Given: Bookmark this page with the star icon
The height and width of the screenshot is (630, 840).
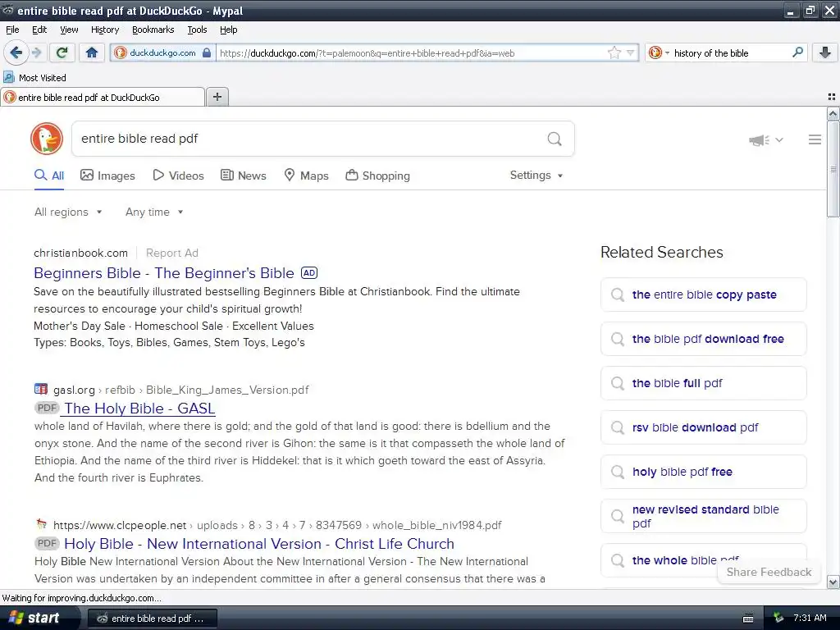Looking at the screenshot, I should (x=614, y=52).
